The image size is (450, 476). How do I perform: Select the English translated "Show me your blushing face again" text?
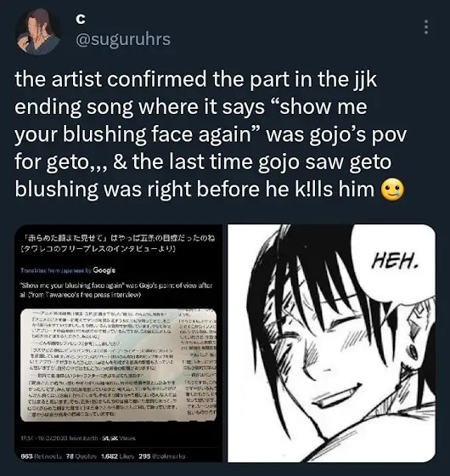coord(116,290)
